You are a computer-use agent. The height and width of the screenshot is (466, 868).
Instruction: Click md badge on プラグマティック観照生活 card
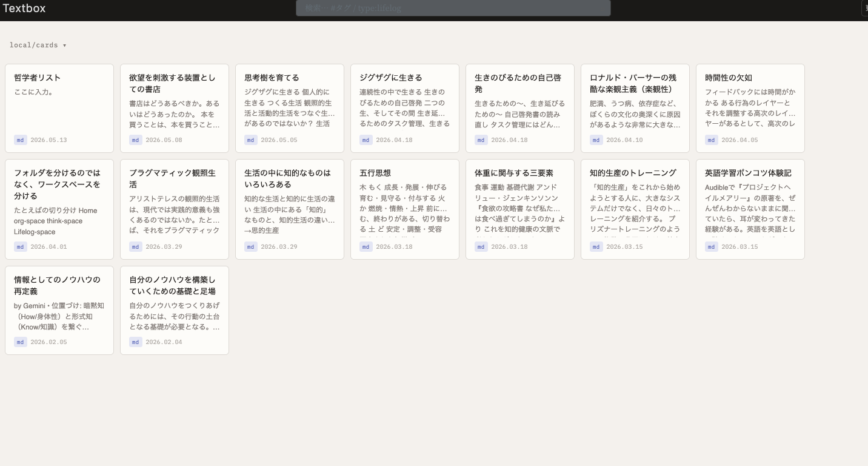tap(136, 247)
